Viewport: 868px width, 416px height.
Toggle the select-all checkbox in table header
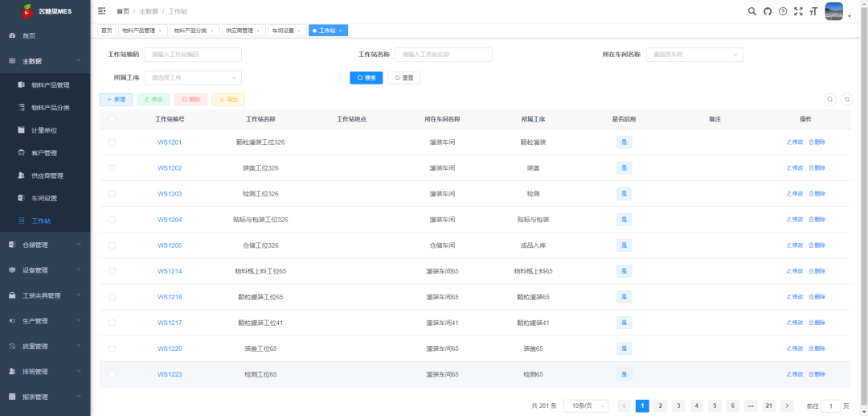[x=112, y=119]
